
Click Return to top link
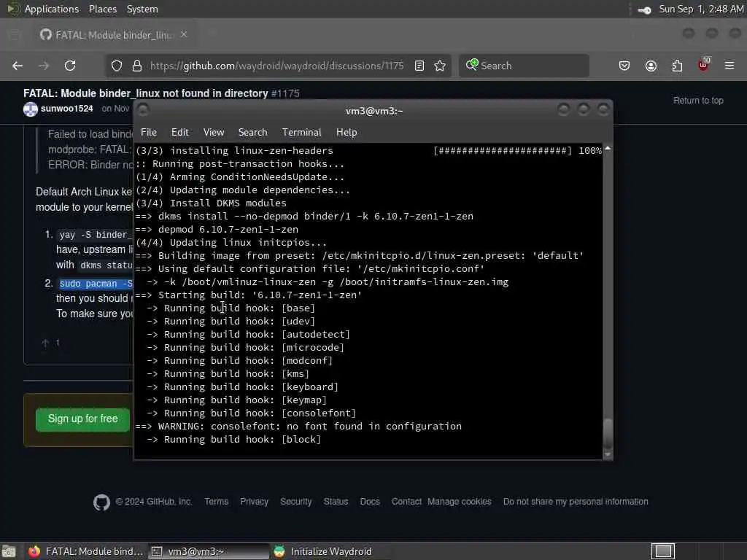pos(698,101)
